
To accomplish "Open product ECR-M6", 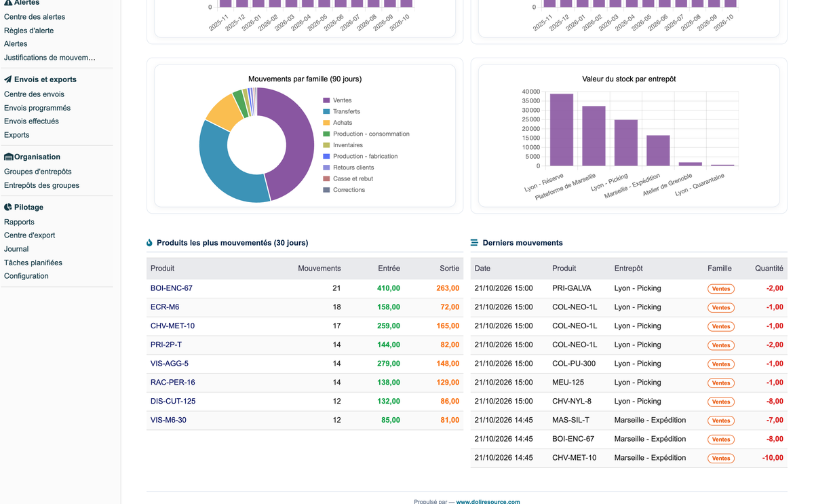I will (x=165, y=307).
